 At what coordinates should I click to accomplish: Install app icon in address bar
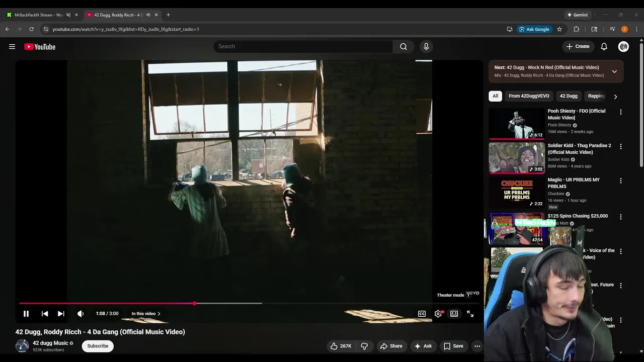(x=510, y=29)
